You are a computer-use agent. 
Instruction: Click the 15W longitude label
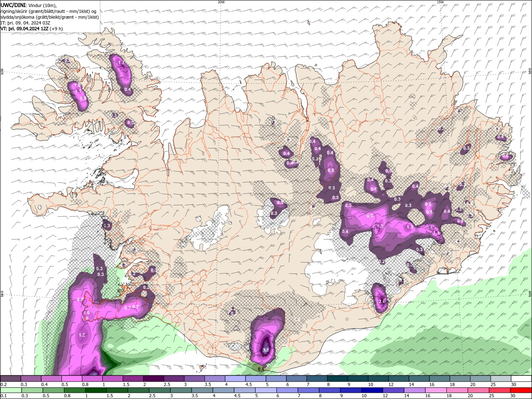click(x=440, y=2)
